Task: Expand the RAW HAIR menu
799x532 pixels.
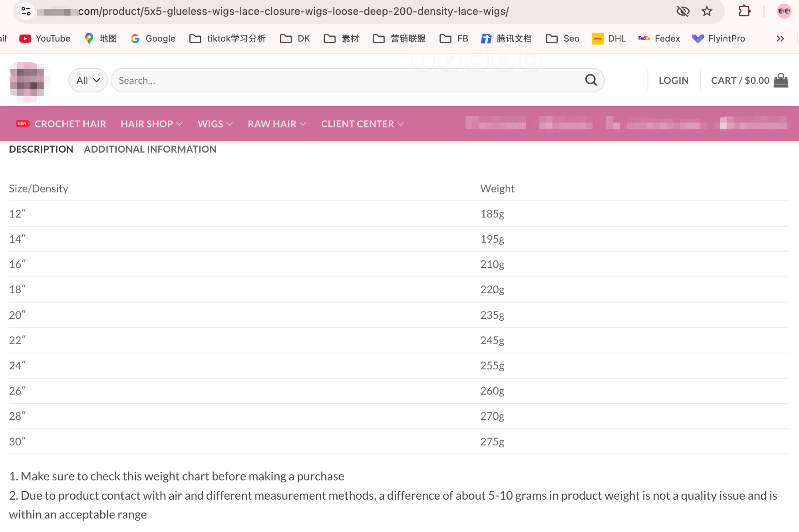Action: coord(277,124)
